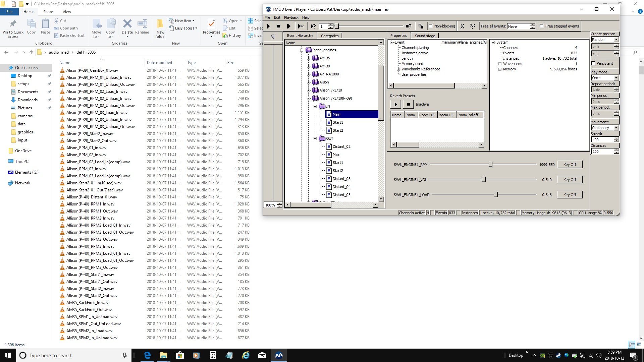Click the play-with-bar step icon in FMOD toolbar

click(289, 26)
